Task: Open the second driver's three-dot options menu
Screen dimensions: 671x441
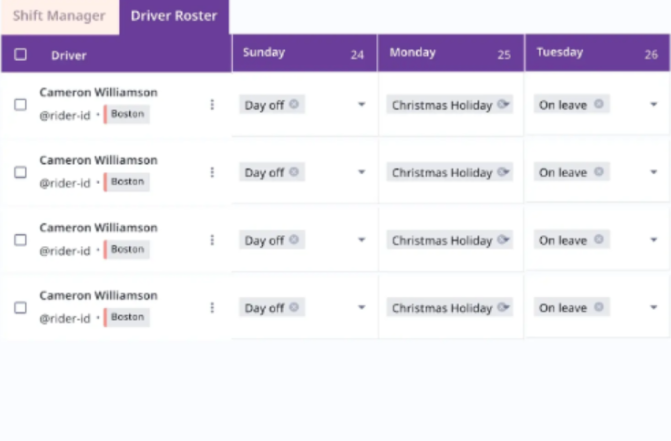Action: pos(212,172)
